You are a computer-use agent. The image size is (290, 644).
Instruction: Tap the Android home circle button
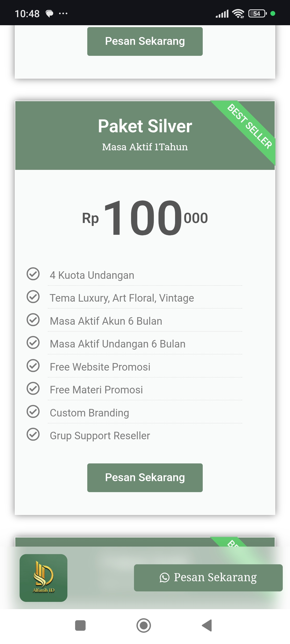pos(144,625)
